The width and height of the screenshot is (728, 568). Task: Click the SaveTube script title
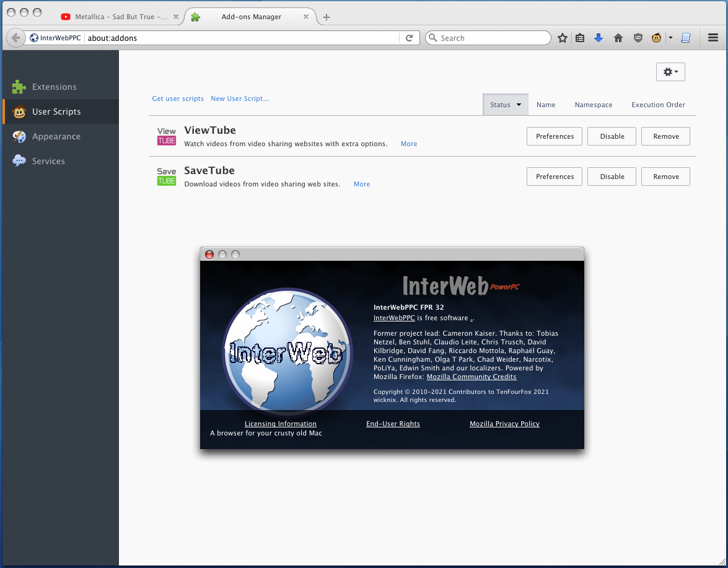[x=209, y=171]
